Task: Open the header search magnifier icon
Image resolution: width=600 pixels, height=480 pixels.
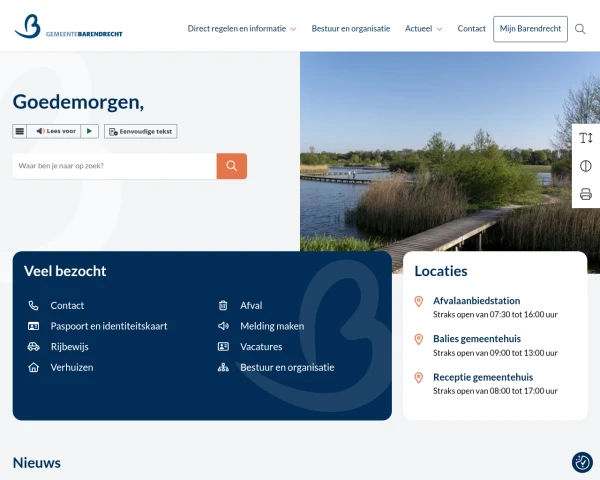Action: tap(580, 29)
